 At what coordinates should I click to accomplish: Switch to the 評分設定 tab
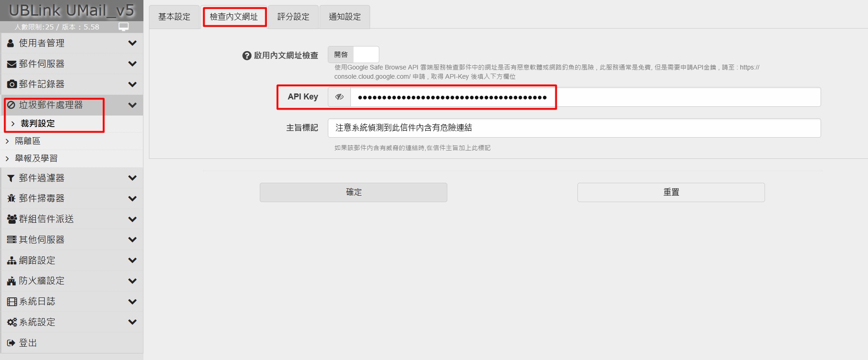(293, 17)
